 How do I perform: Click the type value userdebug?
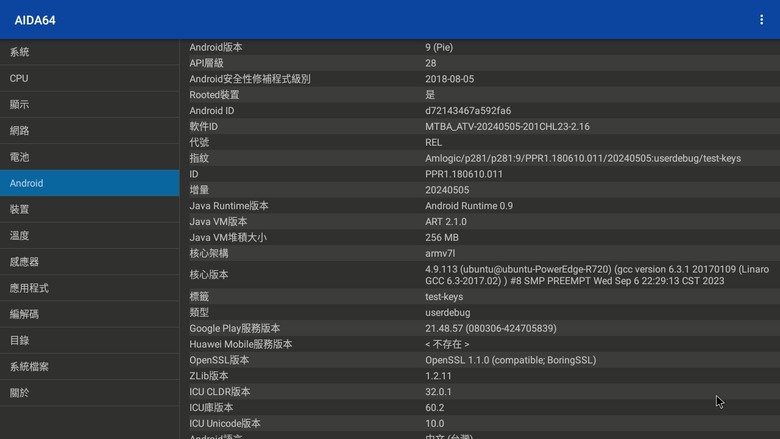pos(448,313)
